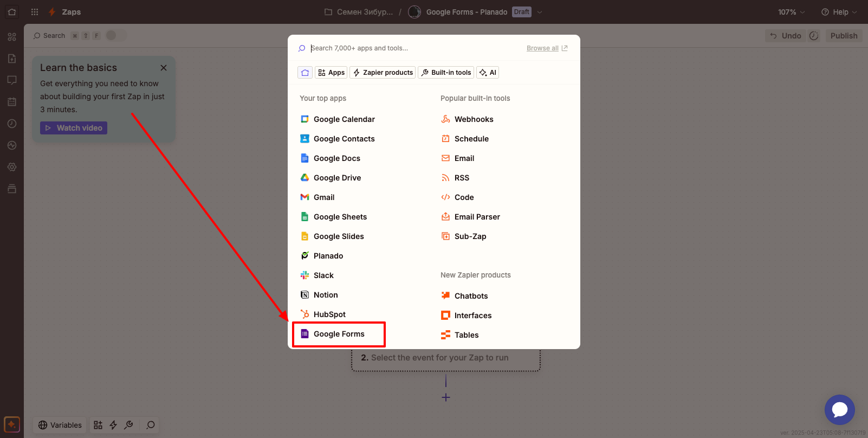Screen dimensions: 868x438
Task: Open the sidebar history clock icon
Action: coord(12,124)
